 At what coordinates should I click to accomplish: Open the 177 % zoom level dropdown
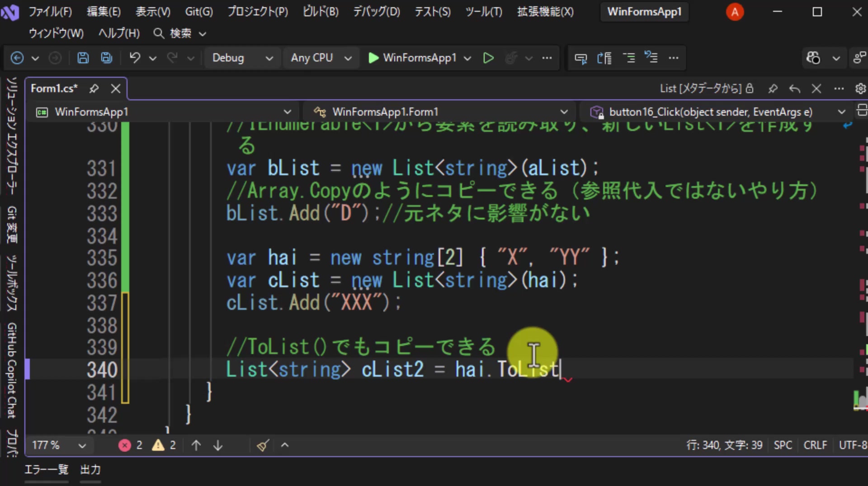(x=59, y=445)
